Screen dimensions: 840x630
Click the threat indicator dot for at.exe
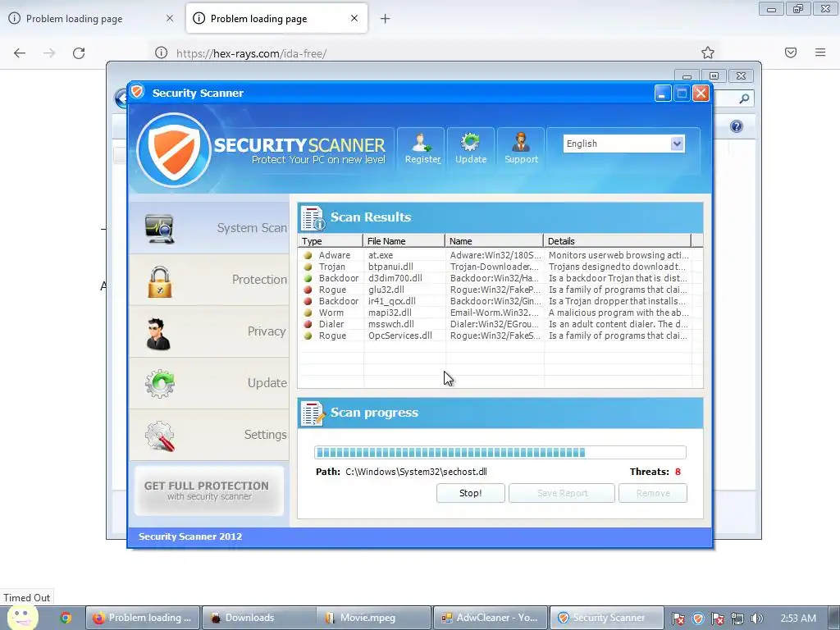click(x=308, y=256)
